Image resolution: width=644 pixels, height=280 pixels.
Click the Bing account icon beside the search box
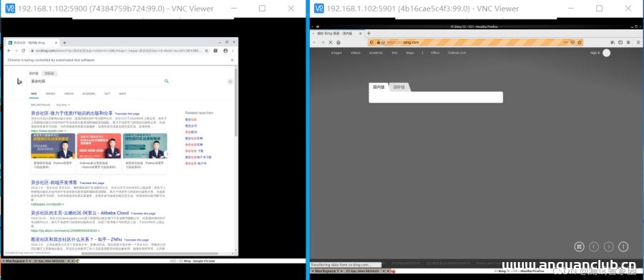click(230, 82)
